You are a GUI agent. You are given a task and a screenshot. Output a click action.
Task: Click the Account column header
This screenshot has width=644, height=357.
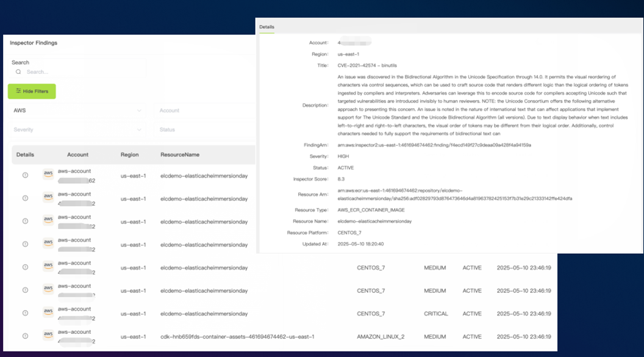click(x=77, y=155)
